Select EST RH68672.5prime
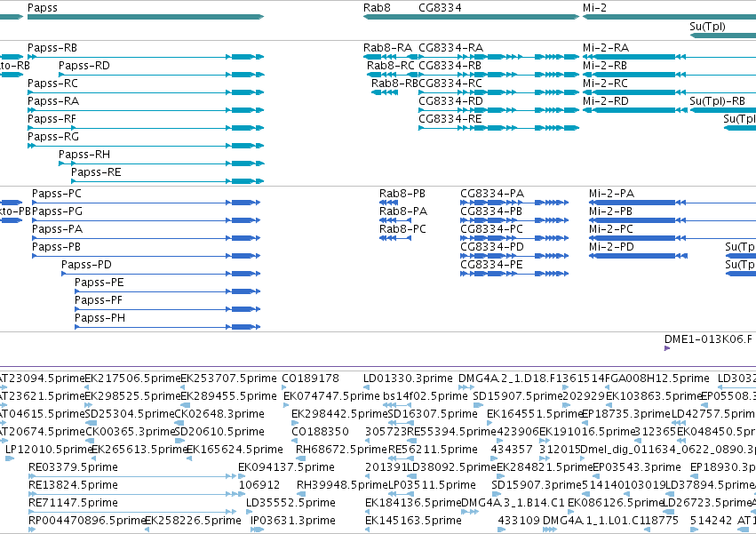Image resolution: width=756 pixels, height=534 pixels. pyautogui.click(x=341, y=450)
